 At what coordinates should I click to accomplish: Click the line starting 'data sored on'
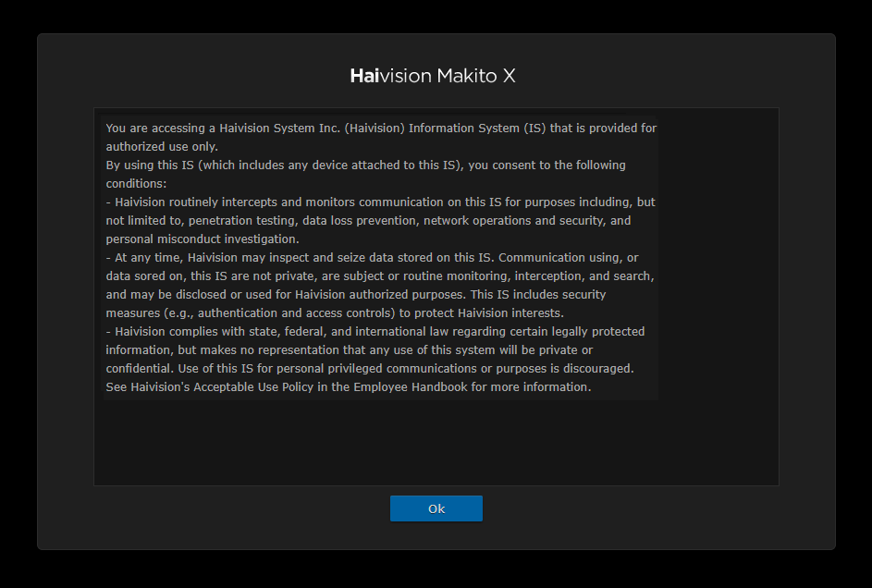pos(380,276)
